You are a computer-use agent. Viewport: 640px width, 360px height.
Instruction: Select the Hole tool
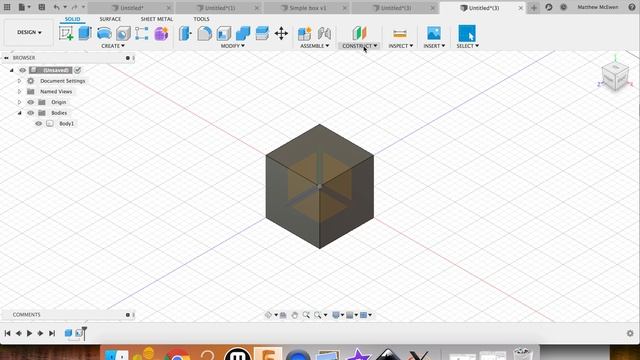(x=123, y=33)
